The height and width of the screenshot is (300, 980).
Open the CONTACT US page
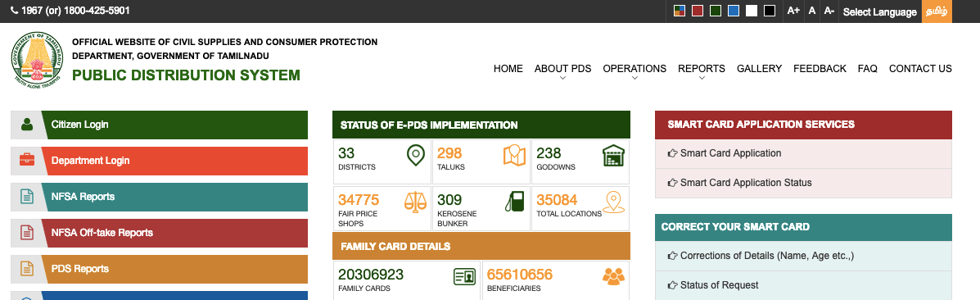(920, 69)
